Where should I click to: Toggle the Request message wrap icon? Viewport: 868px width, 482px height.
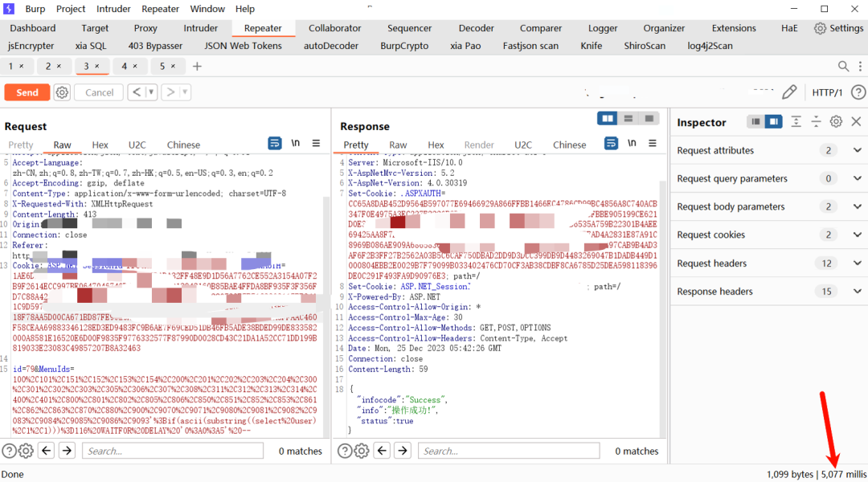coord(275,143)
